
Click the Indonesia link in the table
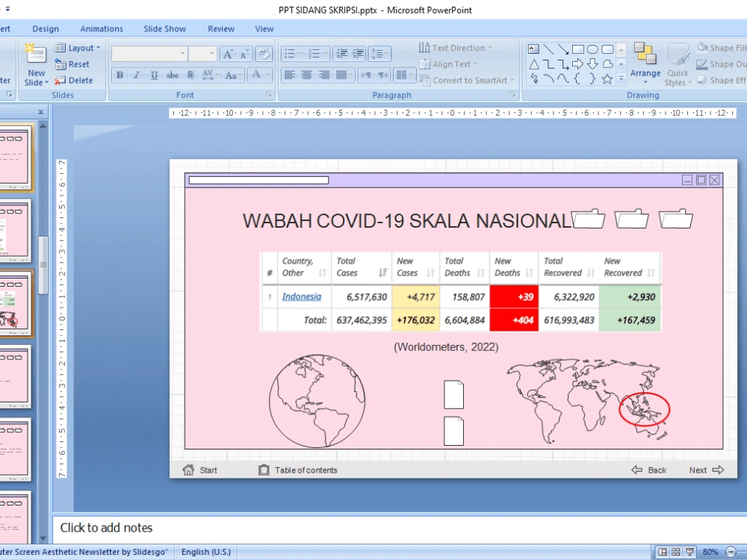click(x=302, y=296)
